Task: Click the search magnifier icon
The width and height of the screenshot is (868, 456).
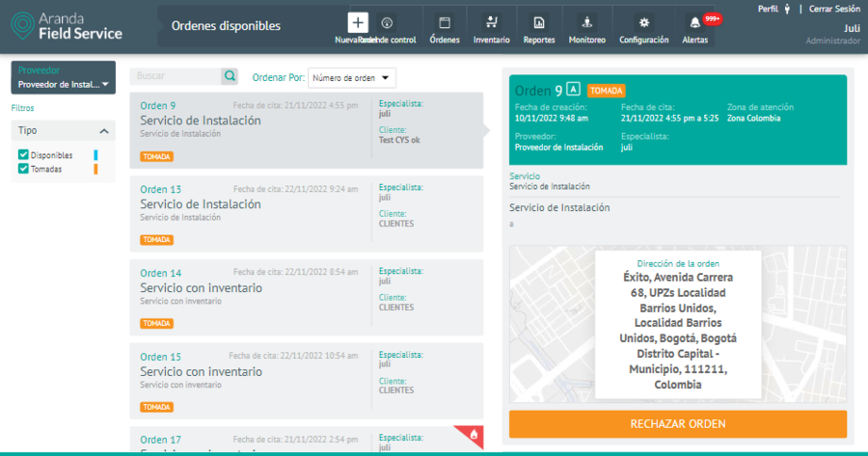Action: 230,76
